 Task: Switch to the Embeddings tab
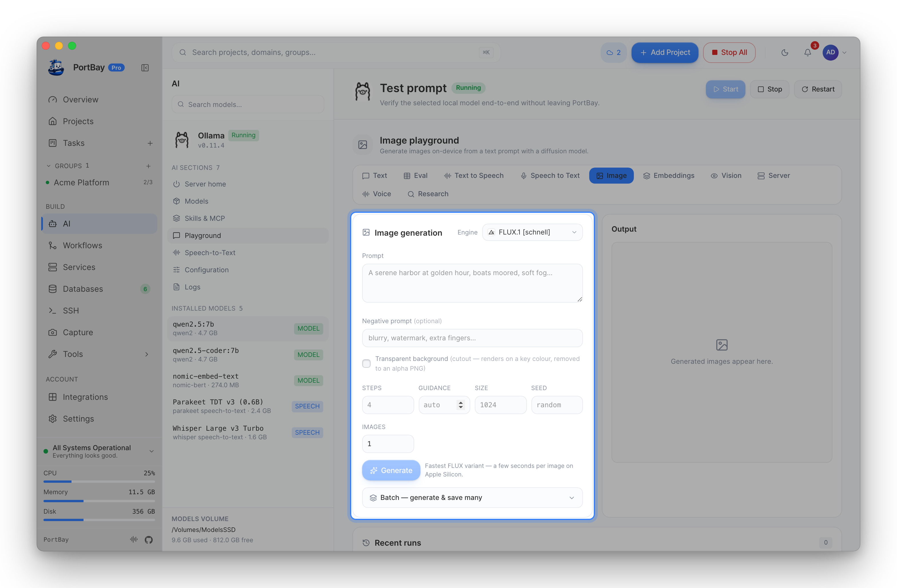[x=669, y=176]
